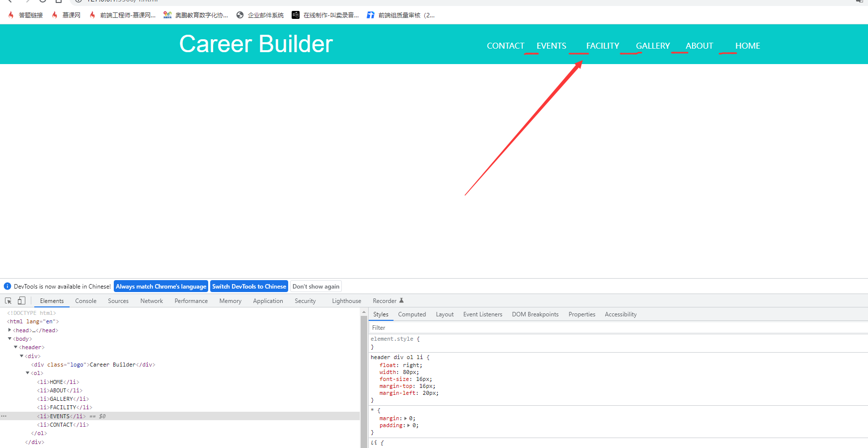Viewport: 868px width, 448px height.
Task: Select the DOCTYPE html node
Action: point(31,313)
